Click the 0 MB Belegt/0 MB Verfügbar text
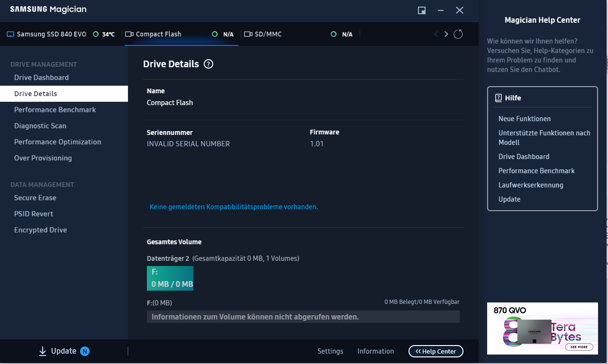 coord(422,302)
